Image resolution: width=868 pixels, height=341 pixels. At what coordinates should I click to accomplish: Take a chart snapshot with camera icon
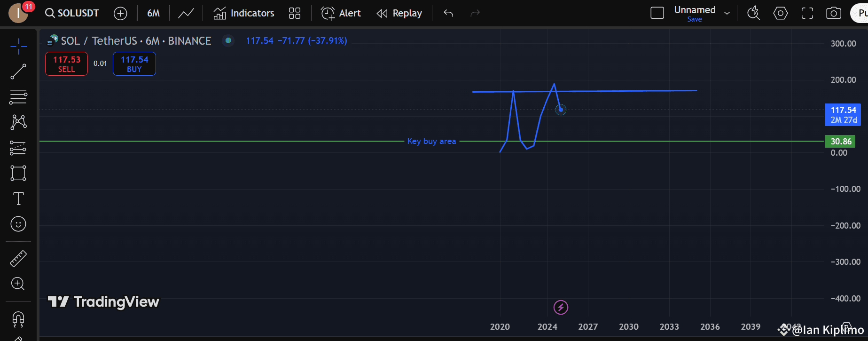[x=834, y=13]
